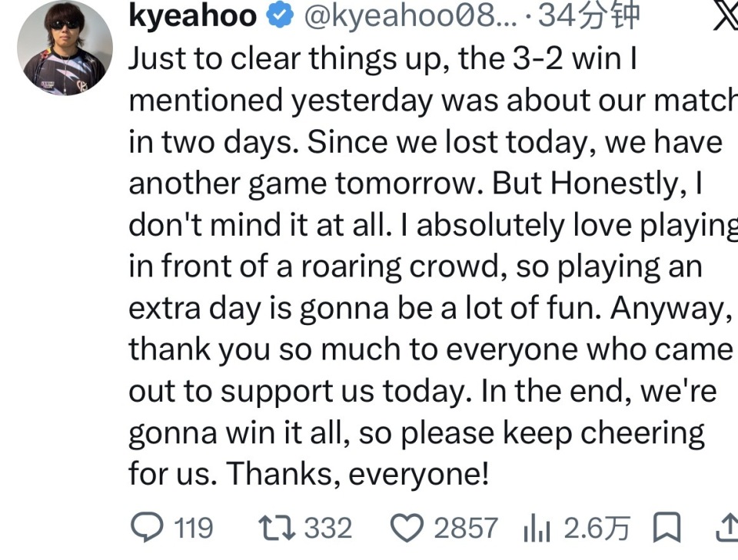Click the reply speech bubble icon
738x560 pixels.
coord(148,527)
